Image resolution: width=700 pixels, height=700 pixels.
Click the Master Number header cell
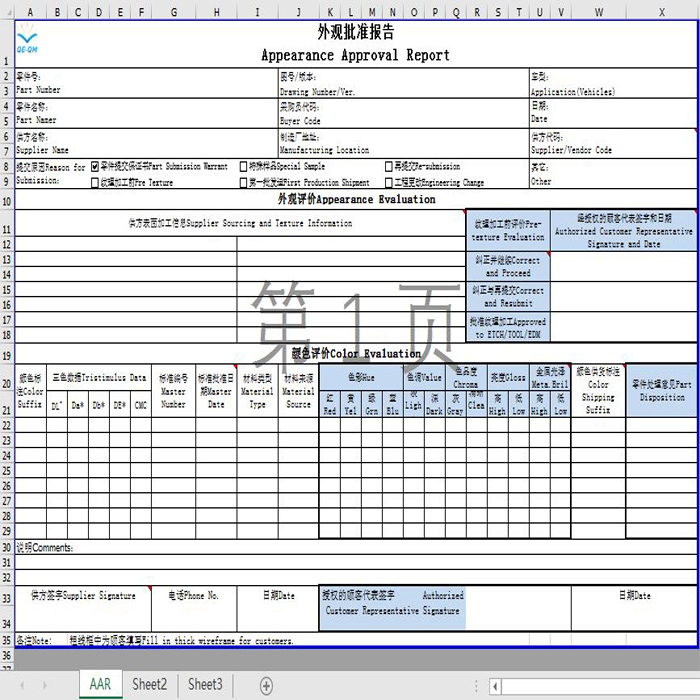click(x=173, y=391)
